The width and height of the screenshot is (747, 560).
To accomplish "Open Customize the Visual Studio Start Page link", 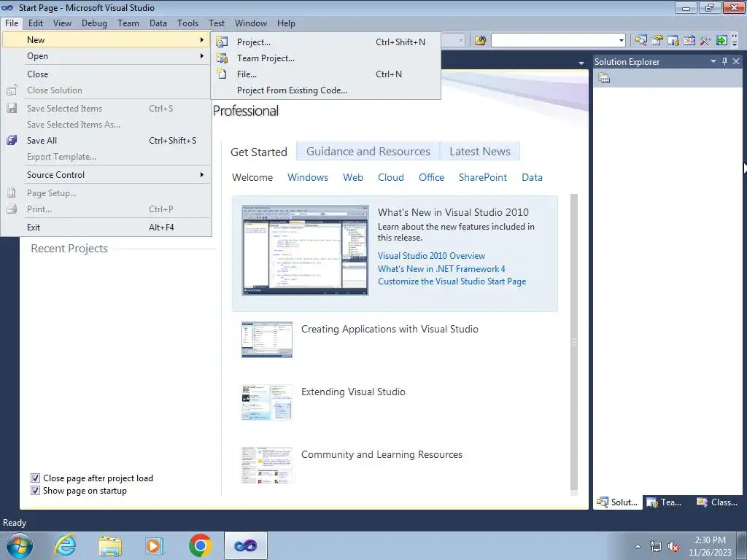I will 452,281.
